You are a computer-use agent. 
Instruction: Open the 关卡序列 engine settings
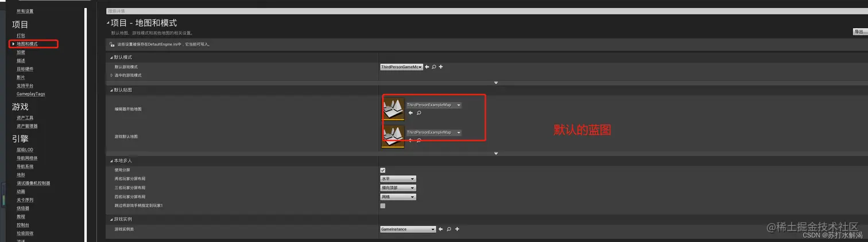tap(25, 200)
